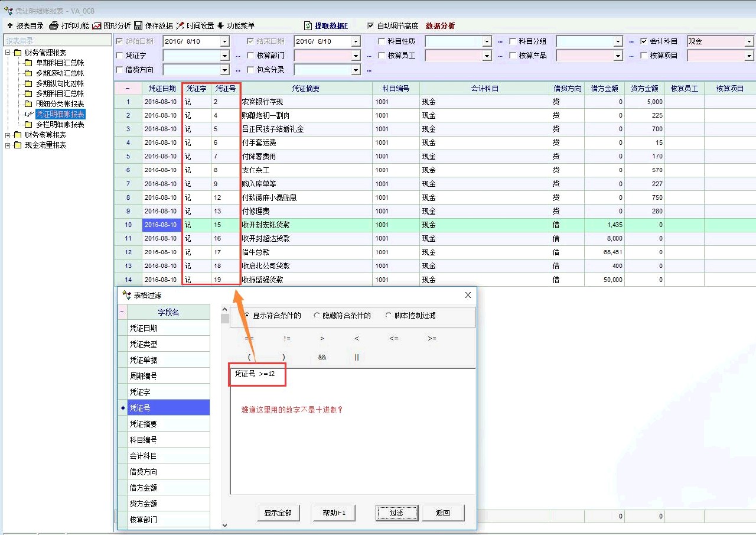This screenshot has height=535, width=756.
Task: Open the 会计科目 现金 dropdown
Action: pyautogui.click(x=749, y=42)
